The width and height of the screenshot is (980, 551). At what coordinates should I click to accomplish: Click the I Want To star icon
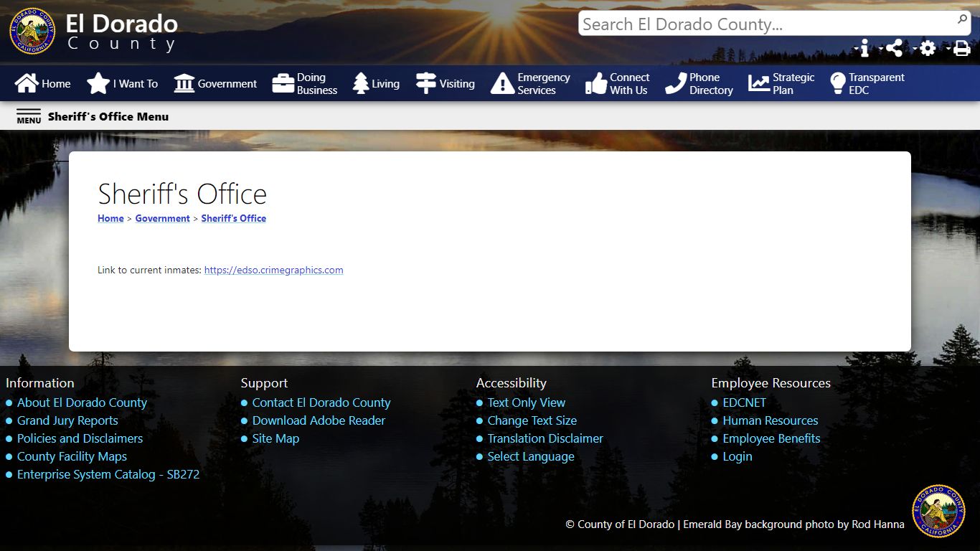(98, 83)
